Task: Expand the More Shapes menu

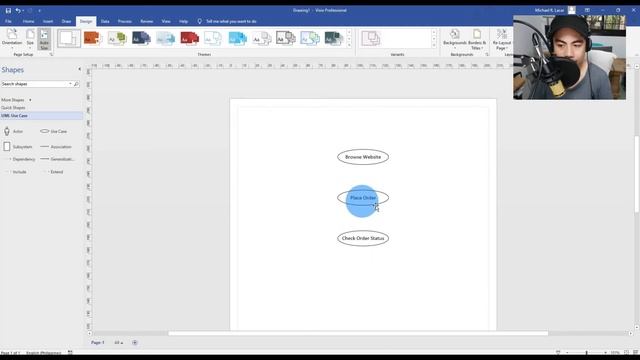Action: (16, 100)
